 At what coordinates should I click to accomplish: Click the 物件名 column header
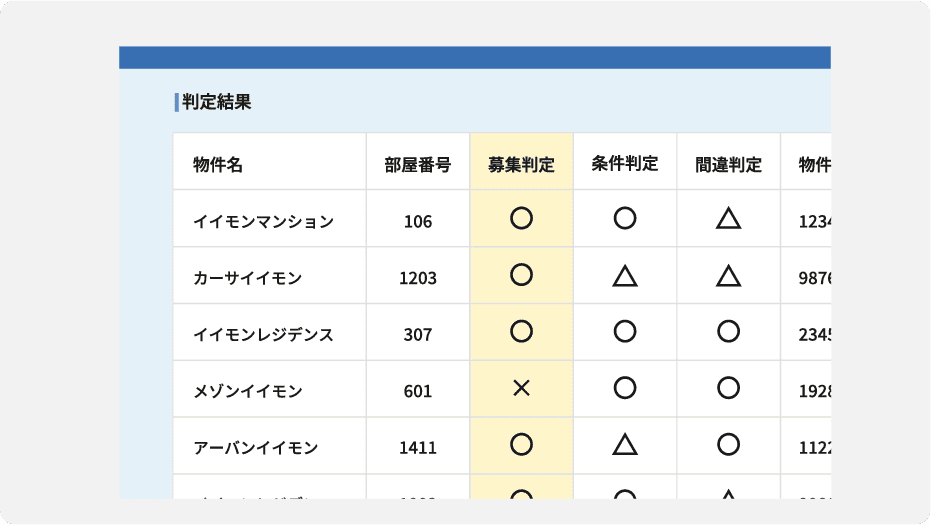(x=218, y=165)
